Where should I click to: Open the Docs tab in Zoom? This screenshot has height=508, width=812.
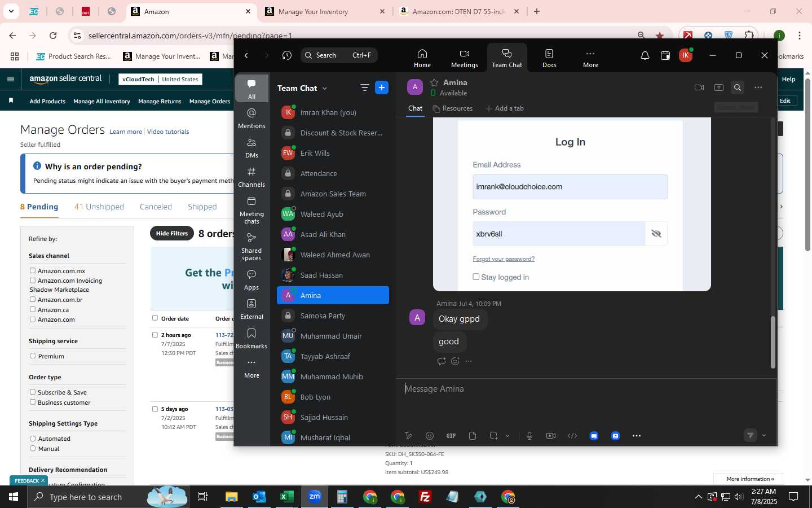coord(549,58)
